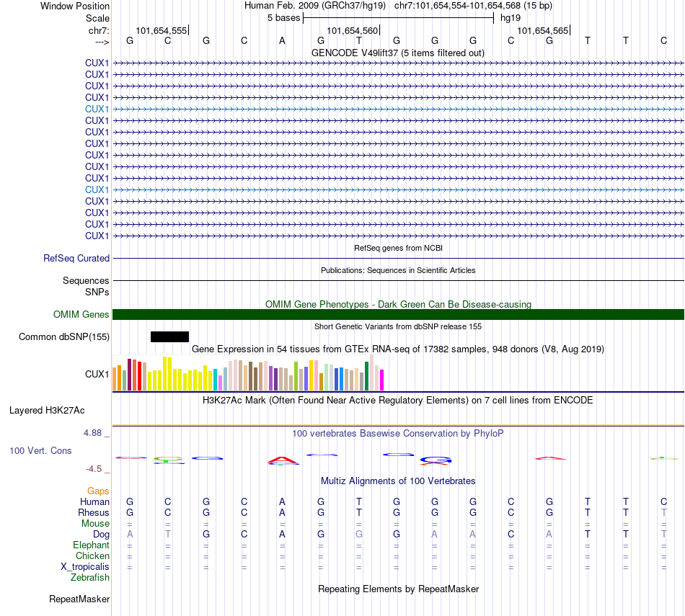Screen dimensions: 685x616
Task: Click the black dbSNP variant block
Action: point(169,336)
